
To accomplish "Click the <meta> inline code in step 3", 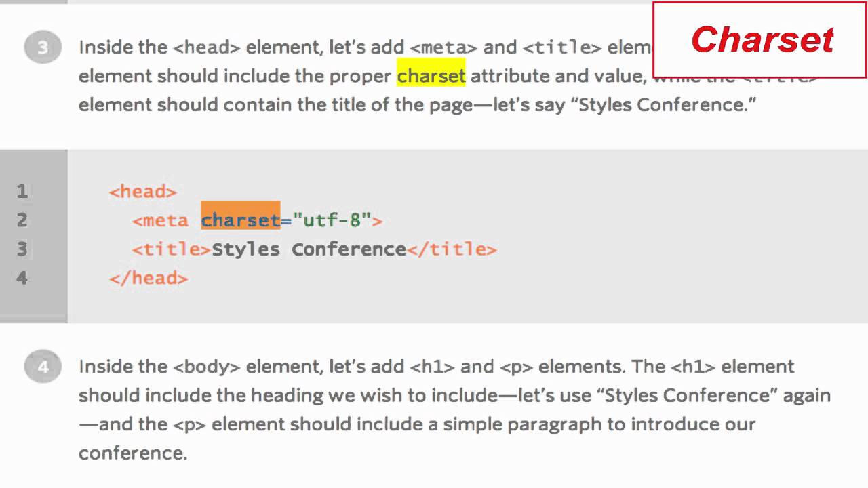I will click(x=444, y=47).
